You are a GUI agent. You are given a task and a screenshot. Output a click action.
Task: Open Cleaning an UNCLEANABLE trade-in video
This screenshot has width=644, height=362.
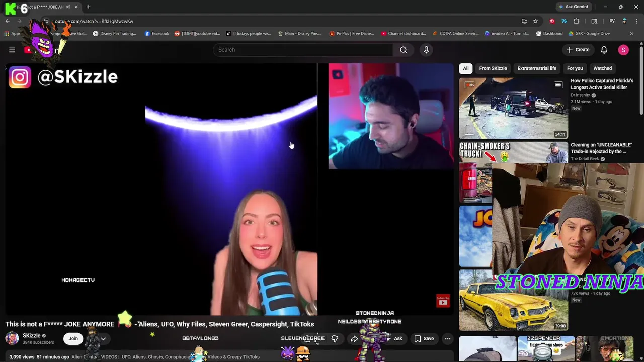[601, 148]
